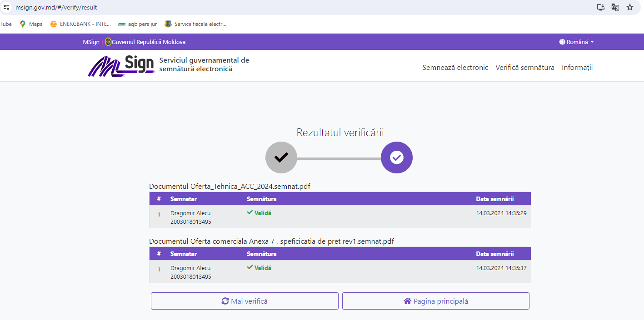Click the install app icon in address bar

[600, 7]
